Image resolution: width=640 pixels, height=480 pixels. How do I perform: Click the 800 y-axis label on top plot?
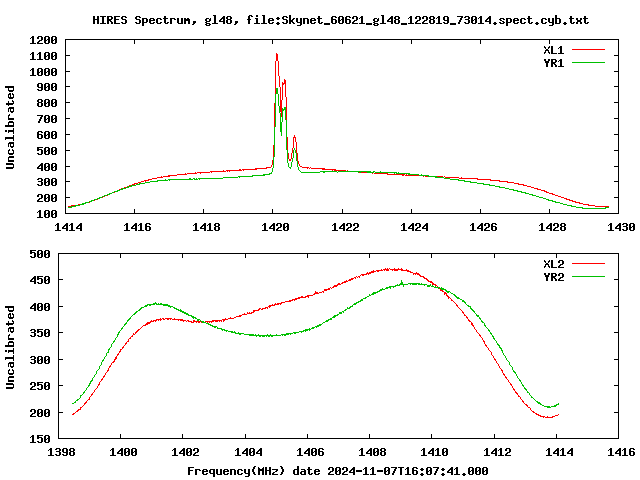pyautogui.click(x=47, y=104)
